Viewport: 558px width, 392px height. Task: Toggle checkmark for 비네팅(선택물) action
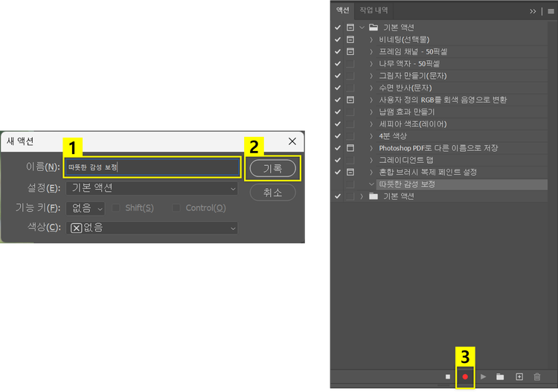tap(338, 39)
